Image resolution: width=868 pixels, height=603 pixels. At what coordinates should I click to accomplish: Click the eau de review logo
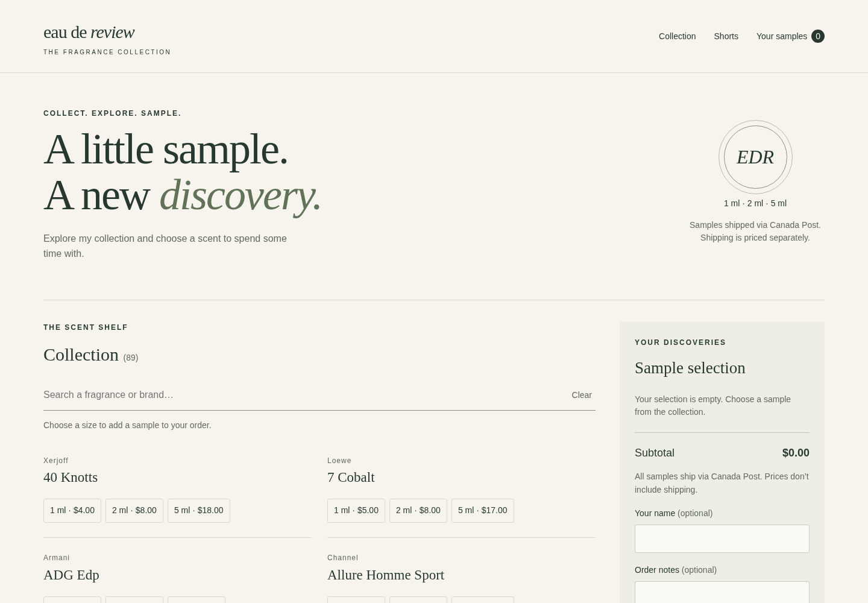89,32
